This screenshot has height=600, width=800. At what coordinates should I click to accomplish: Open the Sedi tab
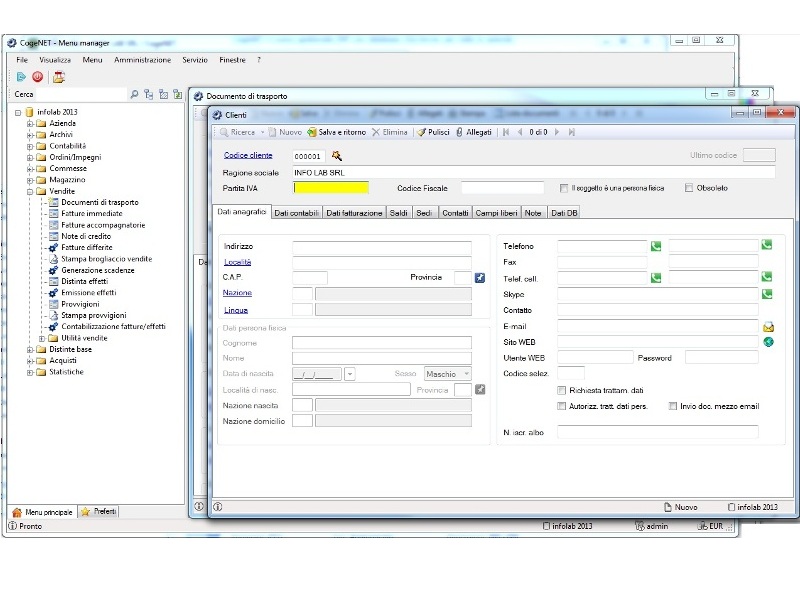tap(424, 213)
